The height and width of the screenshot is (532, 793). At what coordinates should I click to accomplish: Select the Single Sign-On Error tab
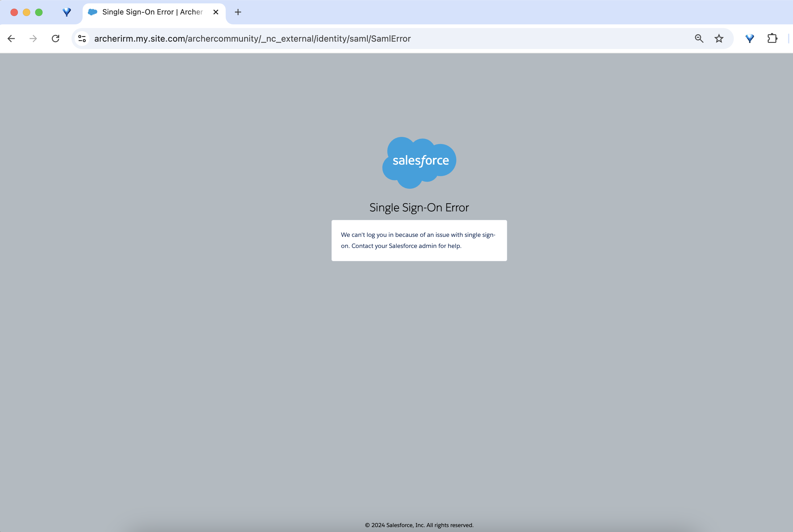click(152, 12)
